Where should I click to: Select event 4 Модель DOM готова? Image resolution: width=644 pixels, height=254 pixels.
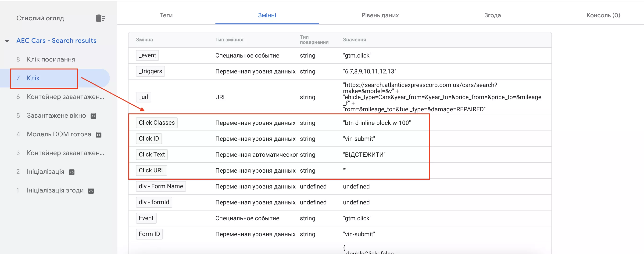click(55, 134)
